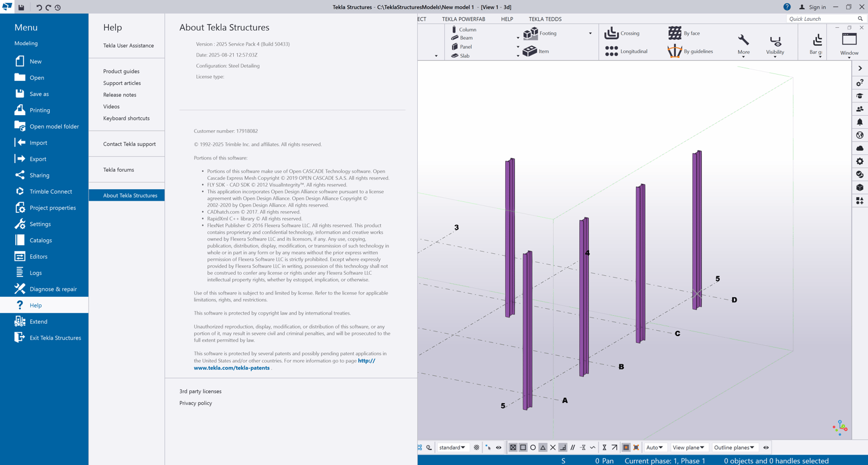Open the people icon in side pane

point(860,109)
